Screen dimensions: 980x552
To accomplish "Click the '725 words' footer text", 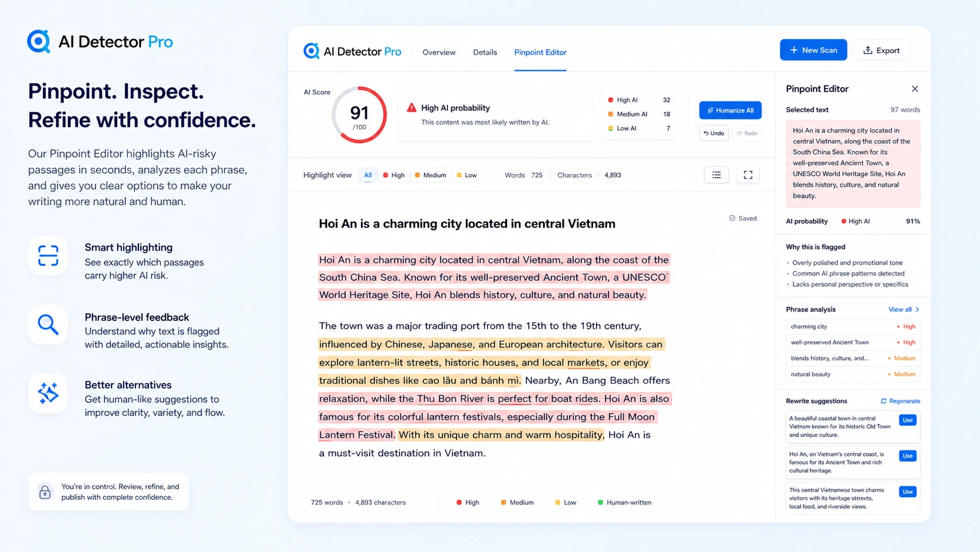I will click(x=326, y=502).
